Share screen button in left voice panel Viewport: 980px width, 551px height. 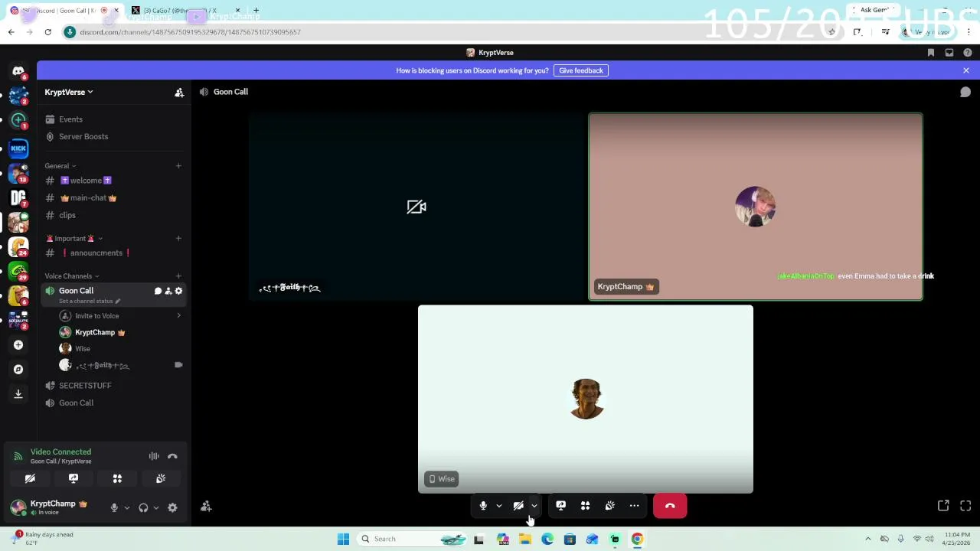[x=73, y=478]
